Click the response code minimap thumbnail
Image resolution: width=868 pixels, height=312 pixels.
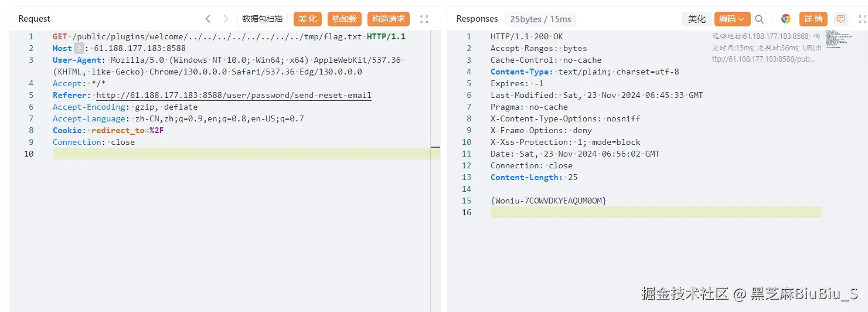pos(838,39)
